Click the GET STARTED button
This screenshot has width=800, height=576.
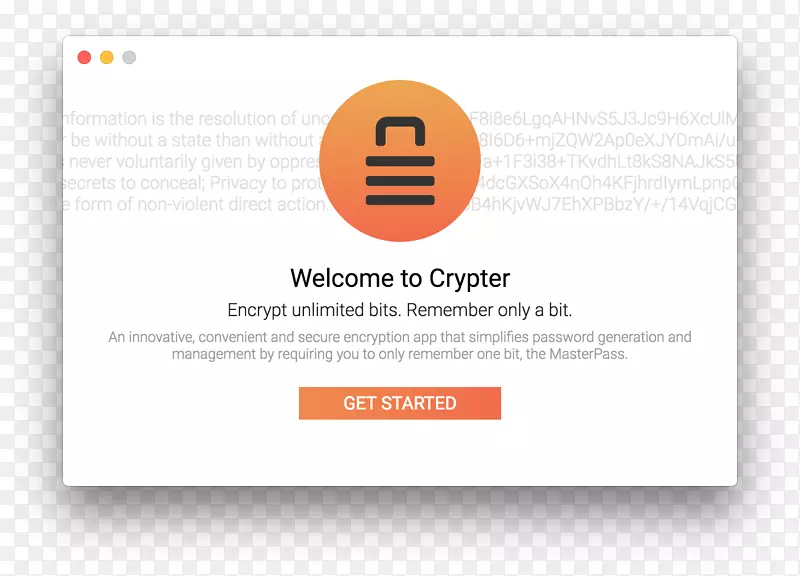pos(400,403)
